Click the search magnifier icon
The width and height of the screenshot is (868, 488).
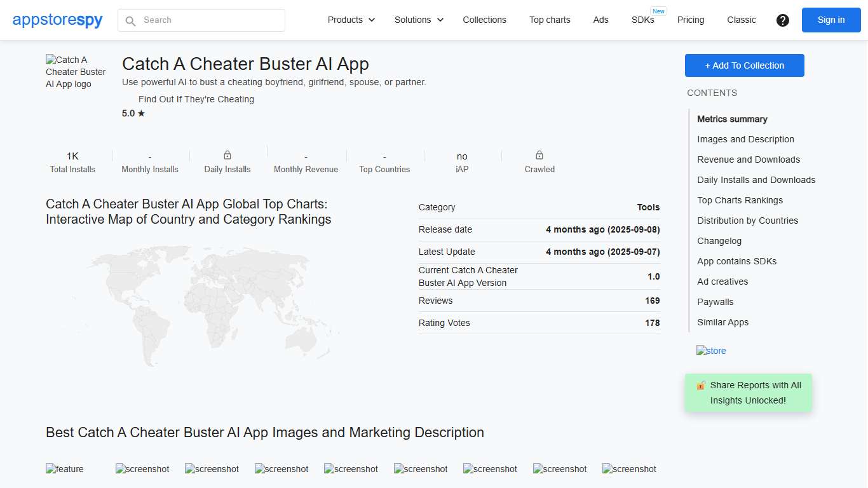pyautogui.click(x=130, y=20)
